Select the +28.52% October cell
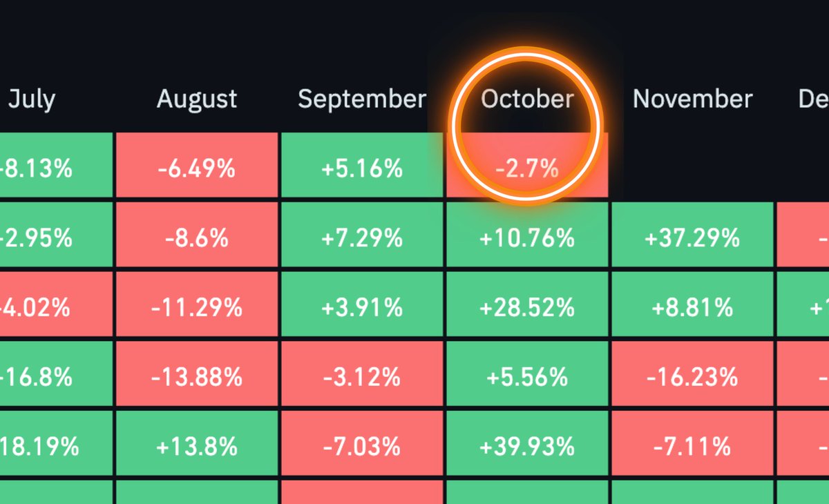This screenshot has width=829, height=504. pos(528,307)
